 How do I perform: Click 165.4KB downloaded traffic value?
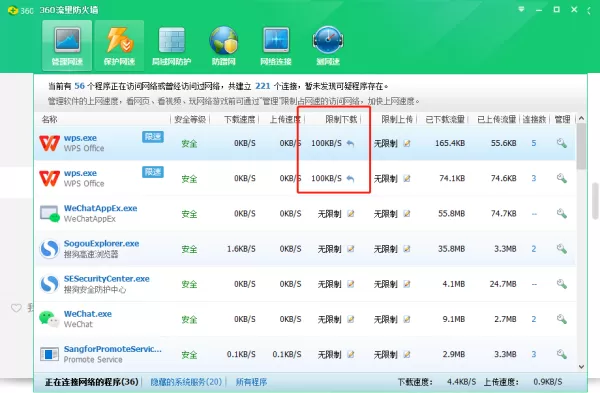point(450,144)
